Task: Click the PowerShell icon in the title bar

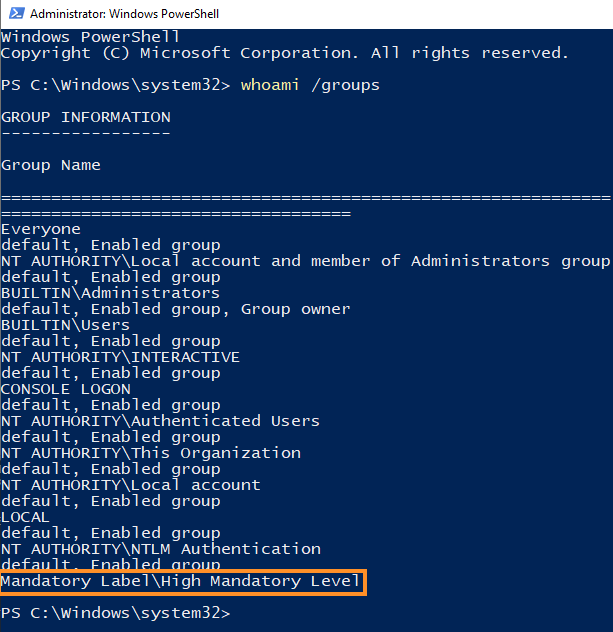Action: click(x=17, y=13)
